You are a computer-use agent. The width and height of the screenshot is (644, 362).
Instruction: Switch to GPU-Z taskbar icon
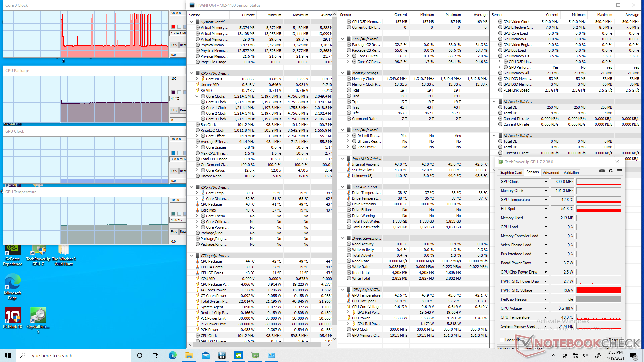[255, 355]
